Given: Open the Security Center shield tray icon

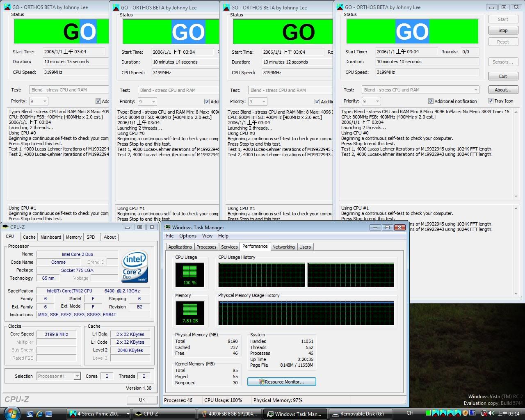Looking at the screenshot, I should [465, 413].
